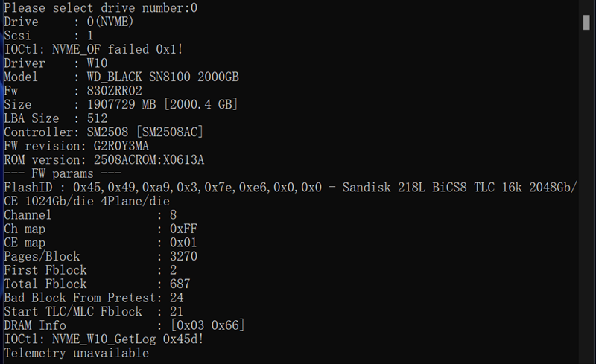Click the 'Telemetry unavailable' message
The width and height of the screenshot is (596, 364).
pyautogui.click(x=76, y=353)
